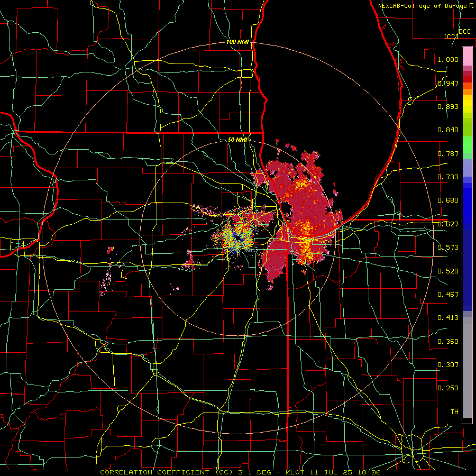The height and width of the screenshot is (476, 476).
Task: Click the 50 NMI range ring label
Action: 237,140
